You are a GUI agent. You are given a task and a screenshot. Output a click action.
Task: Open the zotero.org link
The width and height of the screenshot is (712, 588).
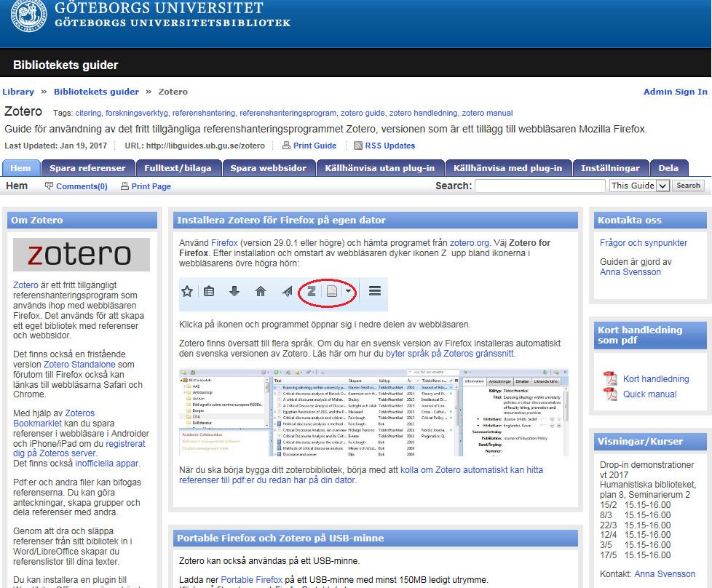coord(470,243)
